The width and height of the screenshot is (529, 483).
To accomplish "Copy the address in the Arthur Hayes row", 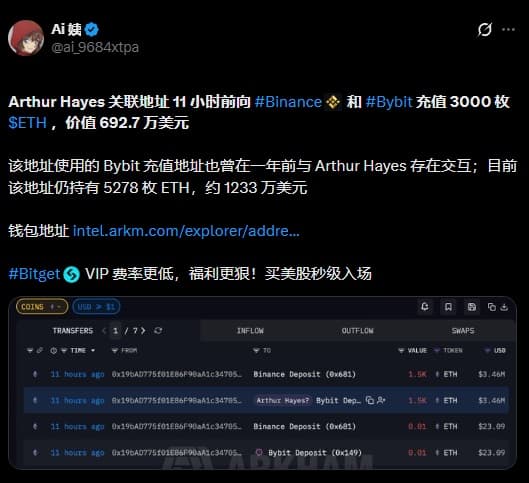I will (370, 400).
